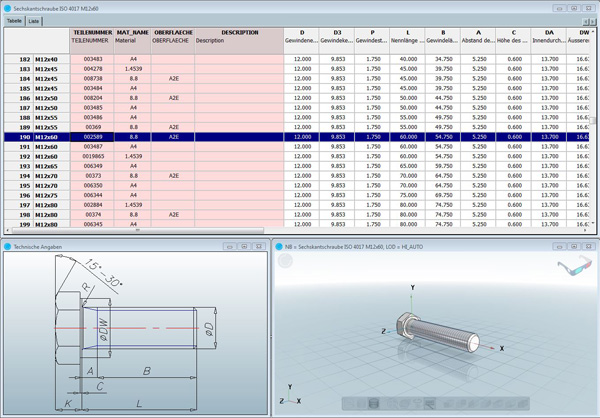This screenshot has height=418, width=600.
Task: Select row 190 M12x60
Action: pyautogui.click(x=46, y=137)
